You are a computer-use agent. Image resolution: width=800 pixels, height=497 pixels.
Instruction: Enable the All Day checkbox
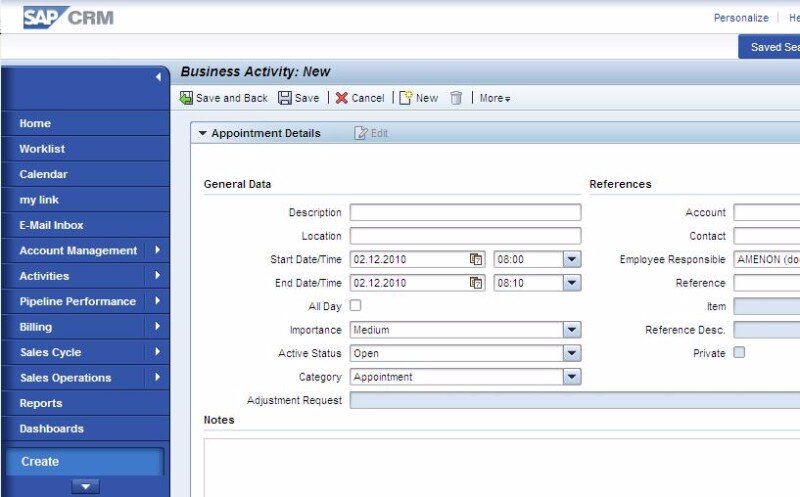[x=355, y=306]
